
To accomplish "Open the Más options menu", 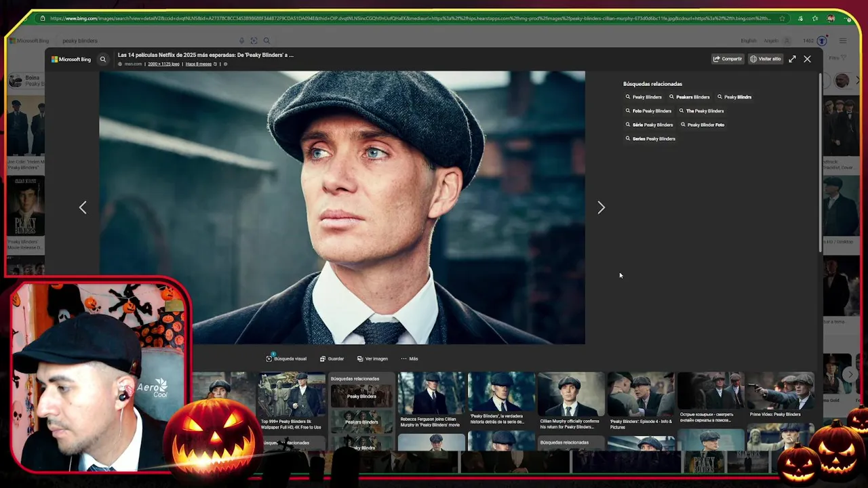I will (409, 359).
